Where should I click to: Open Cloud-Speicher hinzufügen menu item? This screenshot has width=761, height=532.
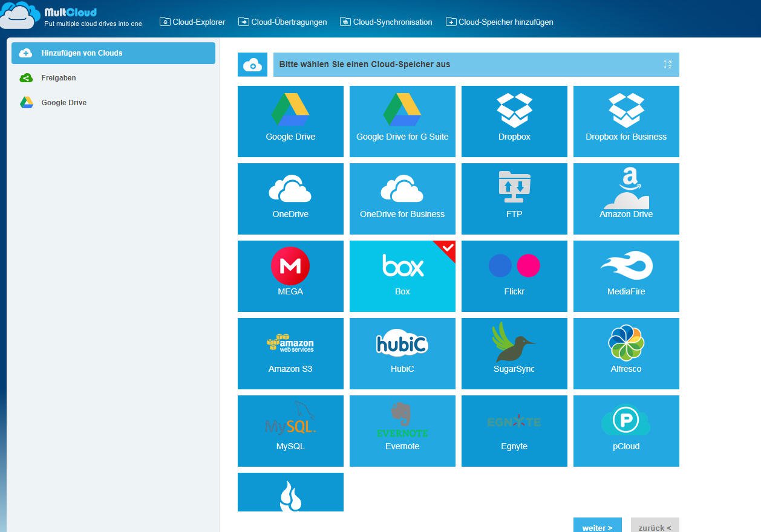pyautogui.click(x=499, y=22)
